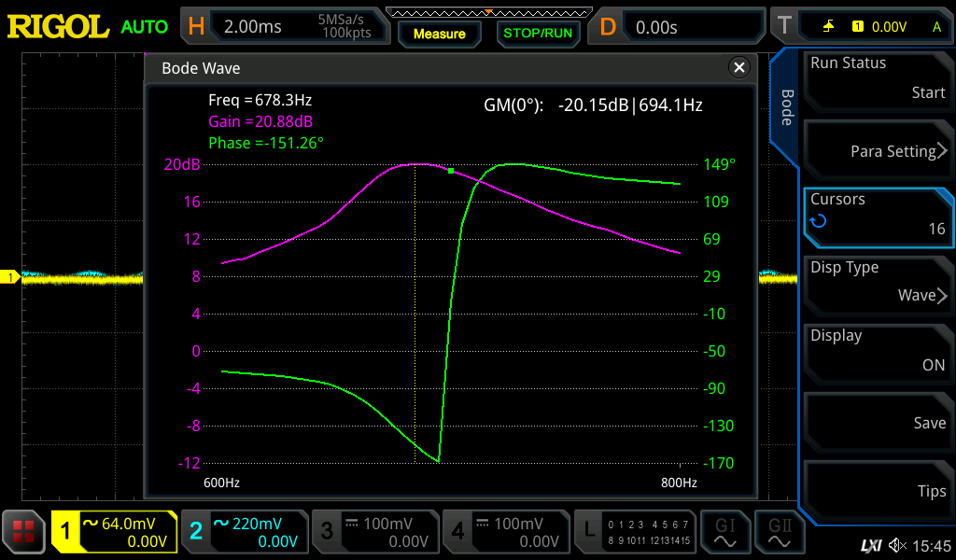The width and height of the screenshot is (956, 560).
Task: Click the muted speaker icon
Action: pyautogui.click(x=897, y=545)
